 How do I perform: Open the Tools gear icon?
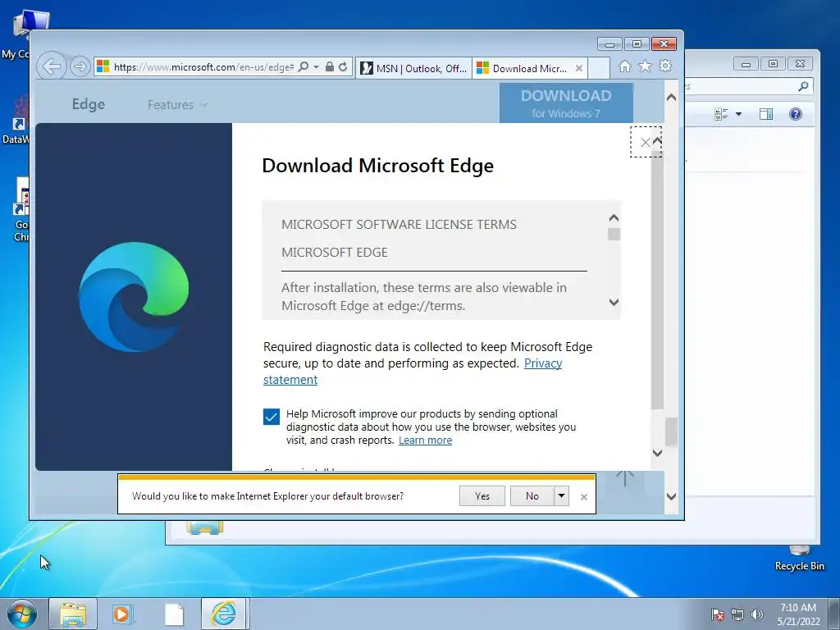665,66
